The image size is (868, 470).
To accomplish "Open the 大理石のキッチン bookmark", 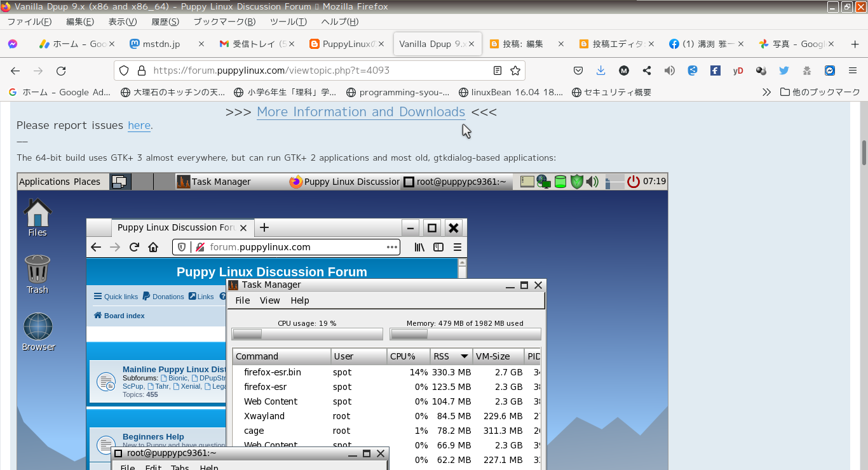I will 173,92.
